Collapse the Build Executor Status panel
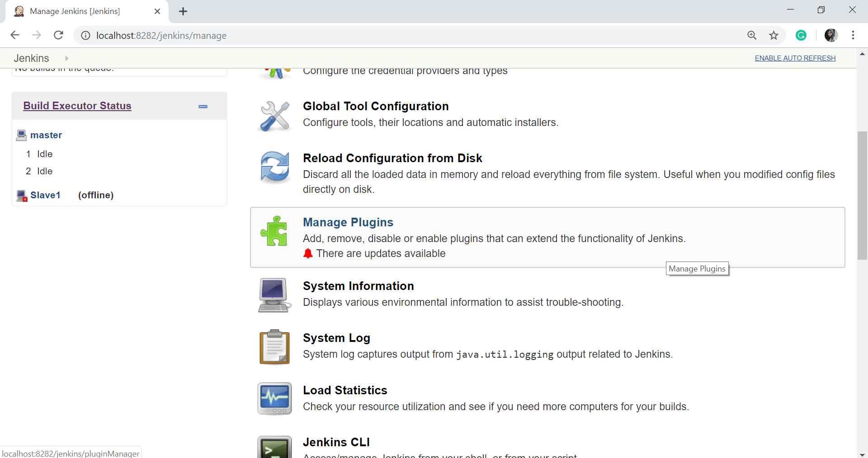 pyautogui.click(x=203, y=107)
